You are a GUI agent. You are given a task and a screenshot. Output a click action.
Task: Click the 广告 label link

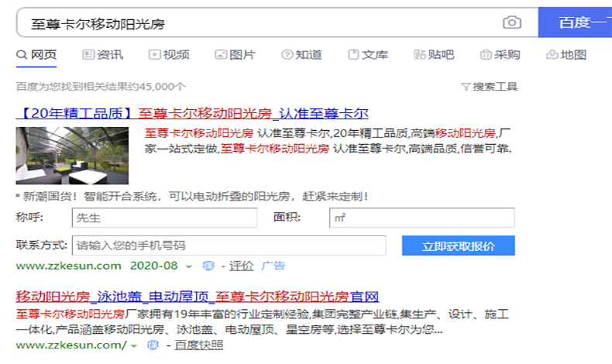coord(273,266)
